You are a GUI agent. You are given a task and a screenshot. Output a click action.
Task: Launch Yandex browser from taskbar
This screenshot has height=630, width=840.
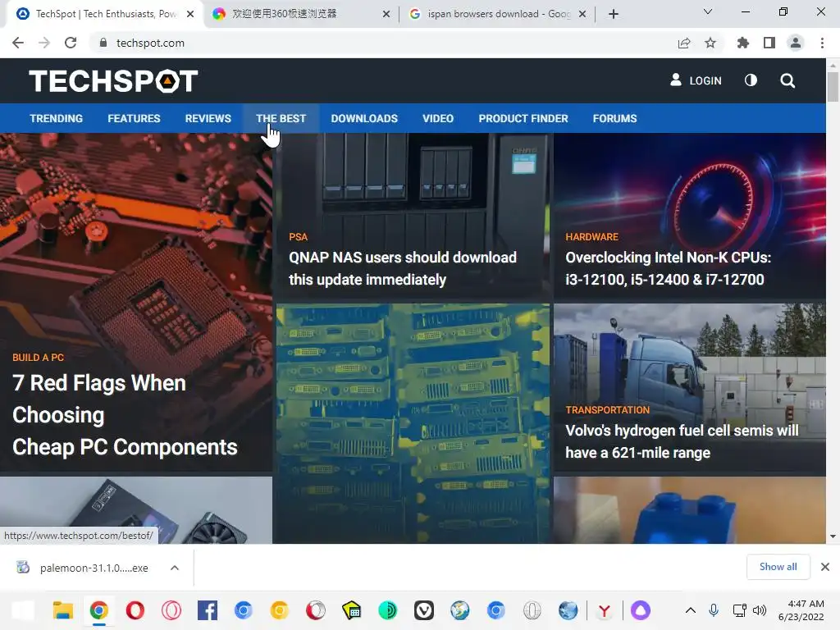tap(605, 610)
